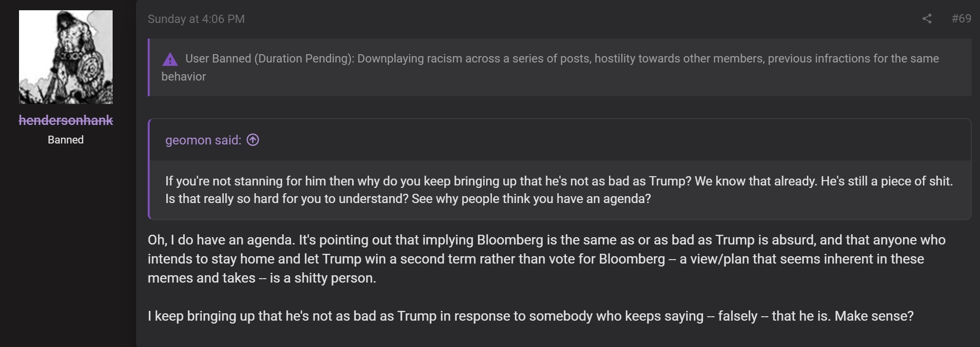Click 'See why people think you have an agenda?'

pos(531,199)
